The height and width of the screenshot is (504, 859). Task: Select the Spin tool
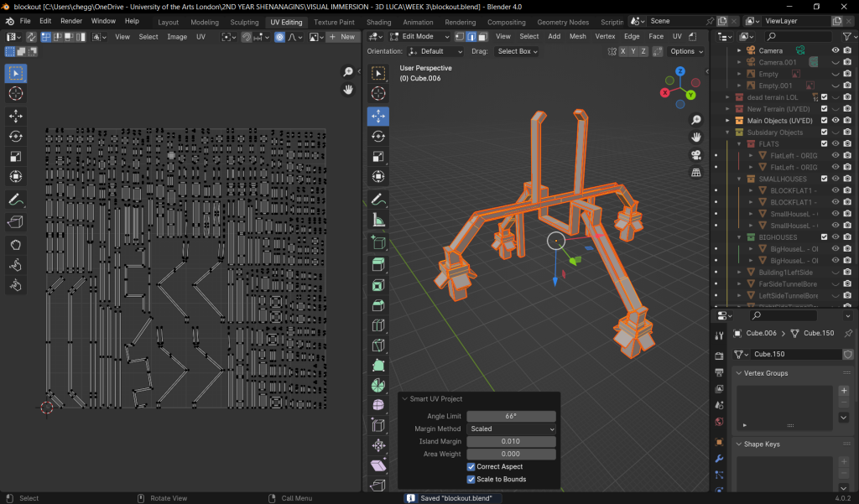coord(378,386)
